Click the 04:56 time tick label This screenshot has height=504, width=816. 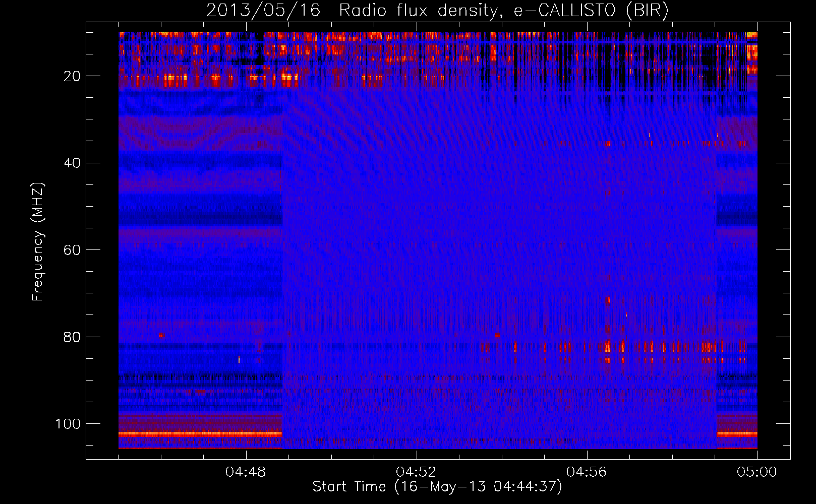(x=587, y=472)
